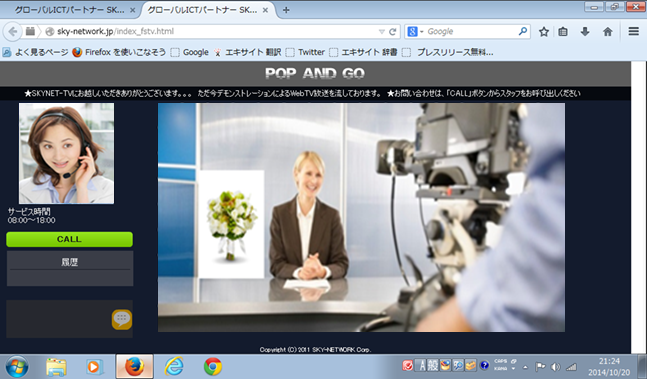Click the red checkmark IME tray icon
Viewport: 647px width, 379px height.
pyautogui.click(x=407, y=366)
